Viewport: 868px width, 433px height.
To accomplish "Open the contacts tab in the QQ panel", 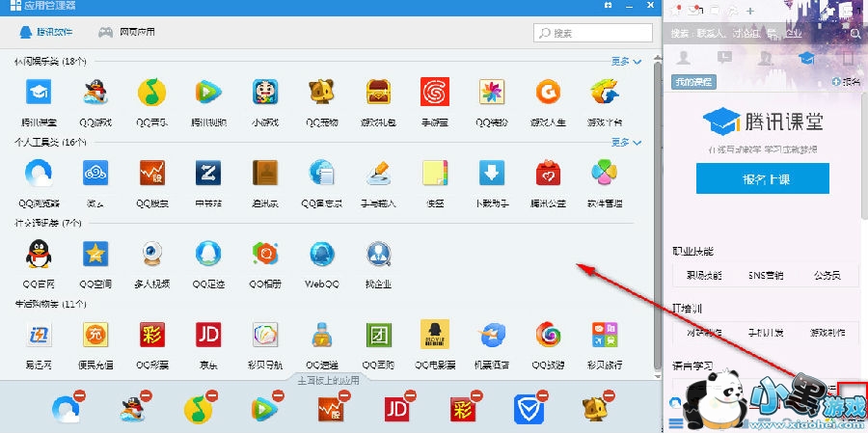I will 684,58.
